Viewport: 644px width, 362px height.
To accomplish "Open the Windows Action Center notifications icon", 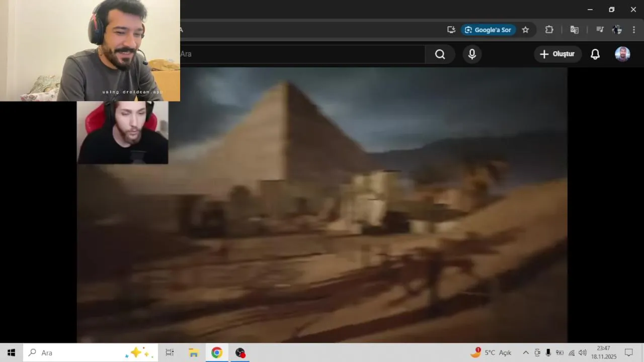I will click(629, 352).
